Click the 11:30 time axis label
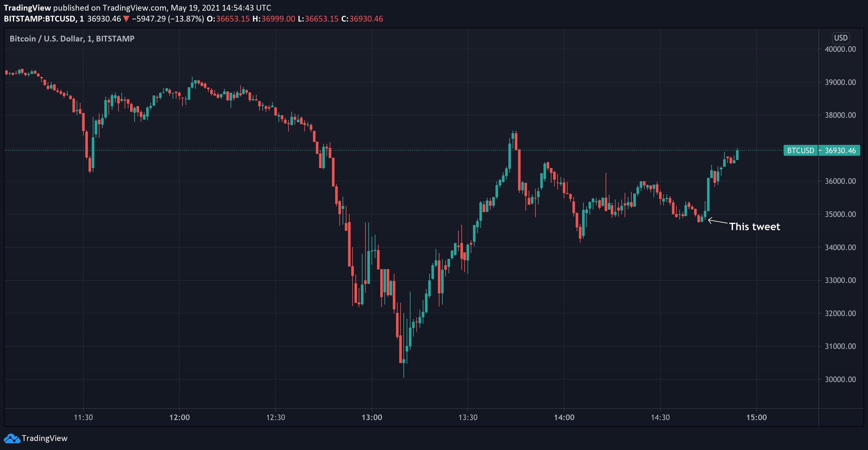The image size is (868, 450). click(83, 417)
